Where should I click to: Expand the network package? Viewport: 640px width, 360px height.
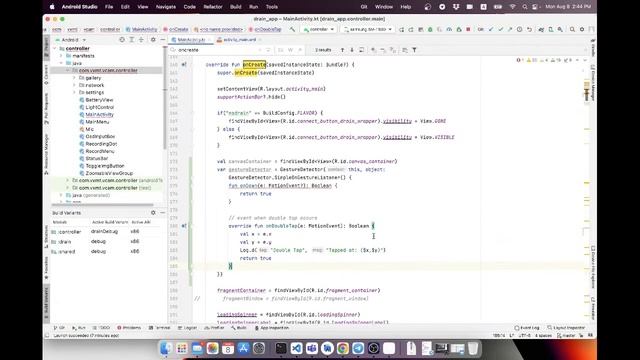(74, 85)
